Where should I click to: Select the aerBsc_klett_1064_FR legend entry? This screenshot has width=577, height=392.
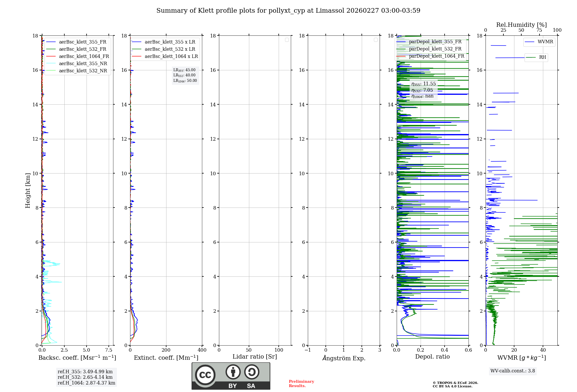click(84, 56)
